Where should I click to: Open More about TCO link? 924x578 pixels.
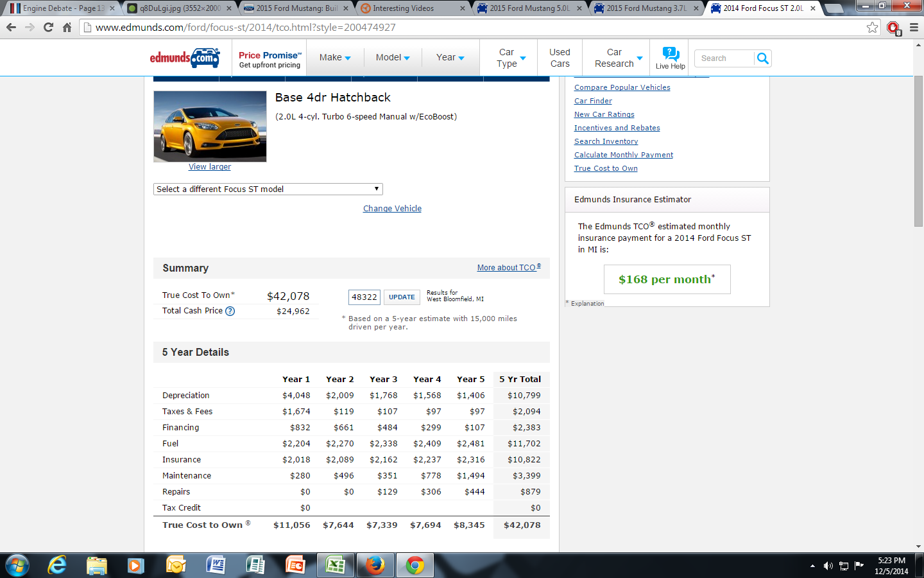tap(509, 268)
